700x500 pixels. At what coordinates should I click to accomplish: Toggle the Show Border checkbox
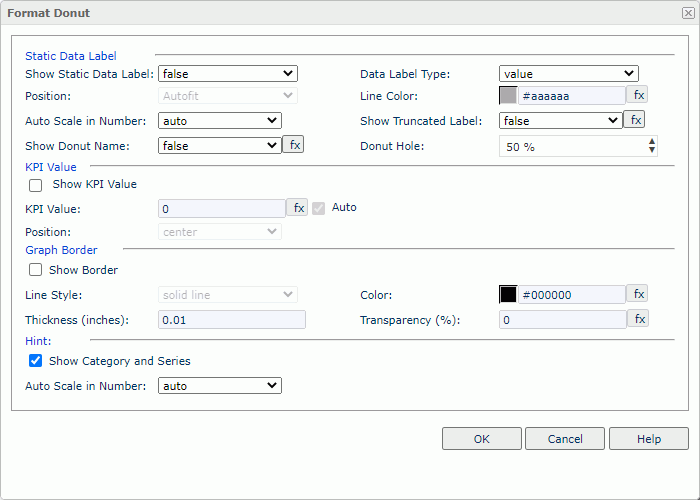click(x=36, y=270)
